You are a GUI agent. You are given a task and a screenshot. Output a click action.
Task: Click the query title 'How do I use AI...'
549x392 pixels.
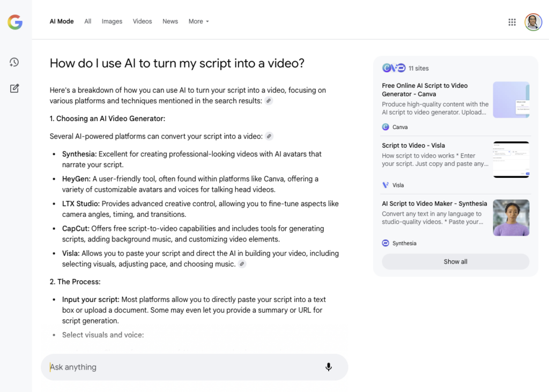click(x=177, y=63)
